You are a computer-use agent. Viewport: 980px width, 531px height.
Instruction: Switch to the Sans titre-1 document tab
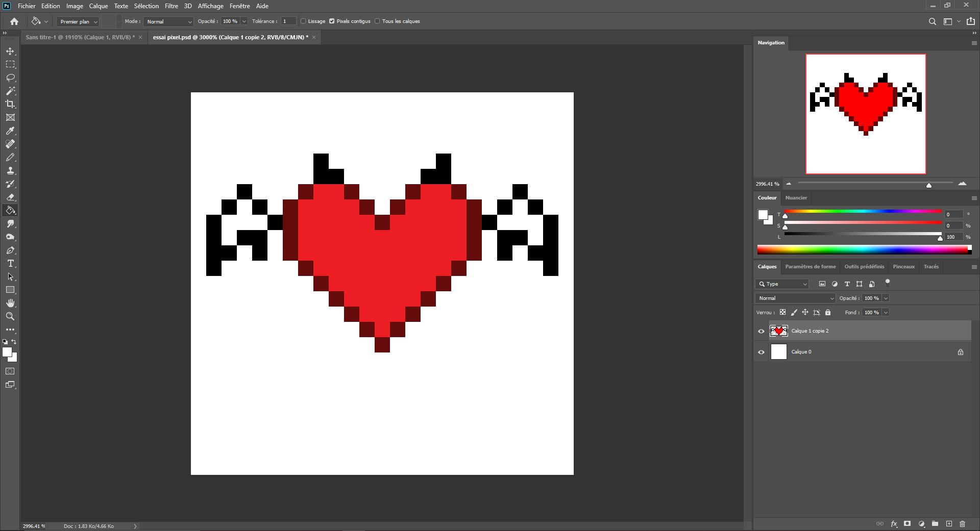point(80,37)
